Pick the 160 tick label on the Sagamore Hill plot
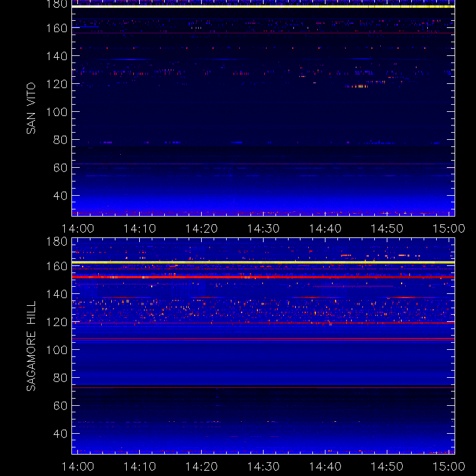The height and width of the screenshot is (476, 476). (x=57, y=266)
